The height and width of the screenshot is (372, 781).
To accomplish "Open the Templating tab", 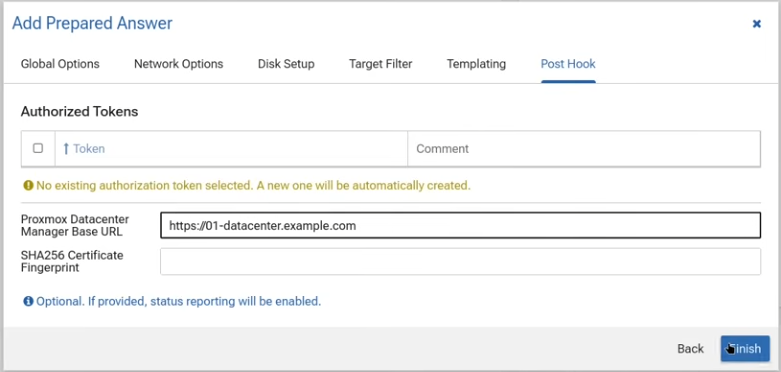I will (x=476, y=64).
